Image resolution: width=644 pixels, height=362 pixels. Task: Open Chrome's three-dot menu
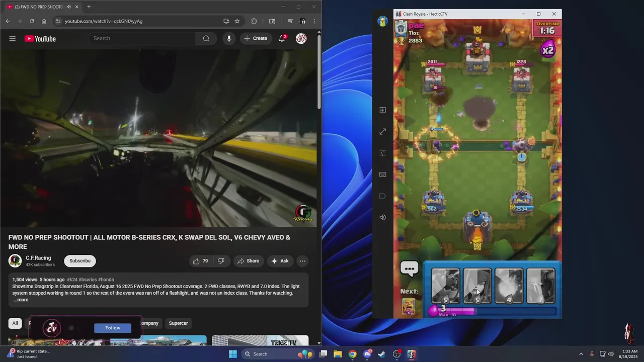point(314,21)
